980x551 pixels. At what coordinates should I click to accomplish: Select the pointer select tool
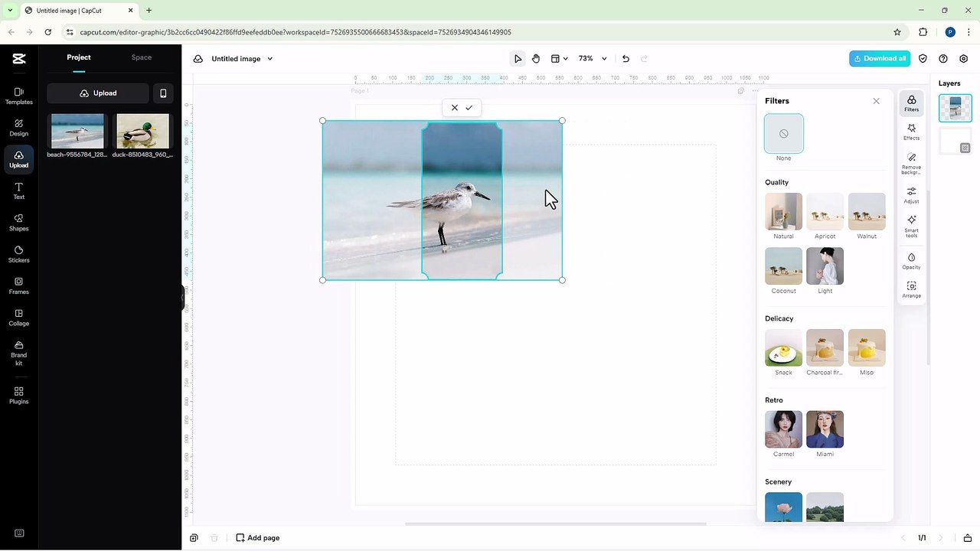(x=518, y=59)
